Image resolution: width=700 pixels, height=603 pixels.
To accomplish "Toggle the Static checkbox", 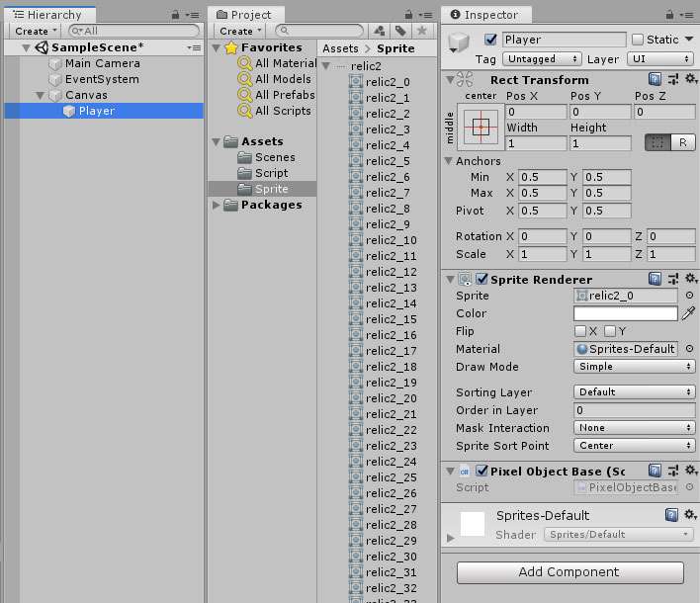I will tap(638, 40).
